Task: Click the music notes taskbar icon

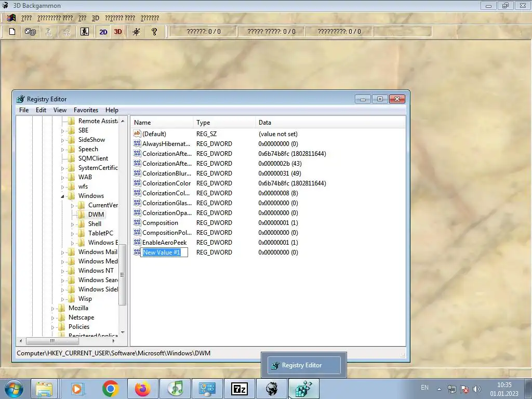Action: pos(176,389)
